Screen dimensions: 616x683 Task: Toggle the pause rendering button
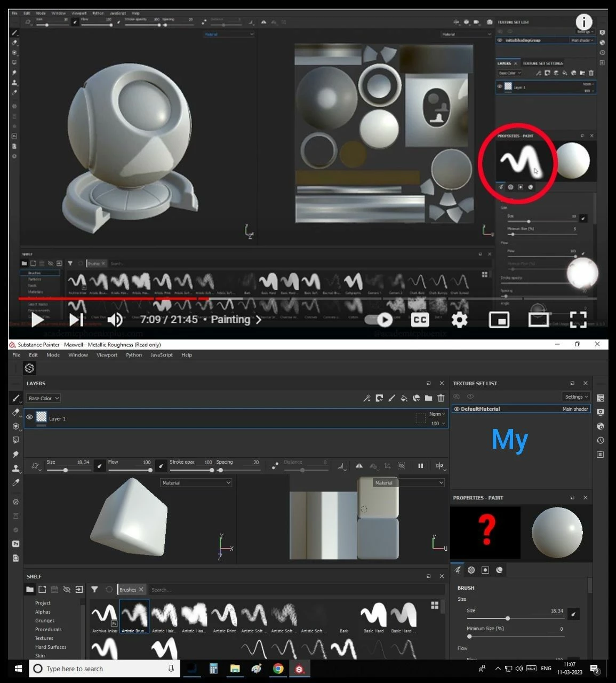coord(420,466)
